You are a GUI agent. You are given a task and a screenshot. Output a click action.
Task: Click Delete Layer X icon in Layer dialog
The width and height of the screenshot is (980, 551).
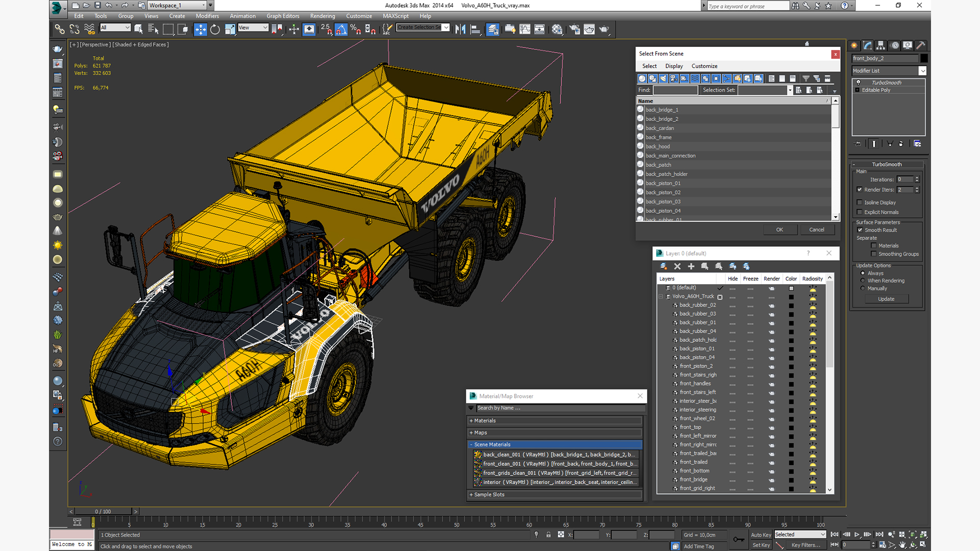[677, 266]
